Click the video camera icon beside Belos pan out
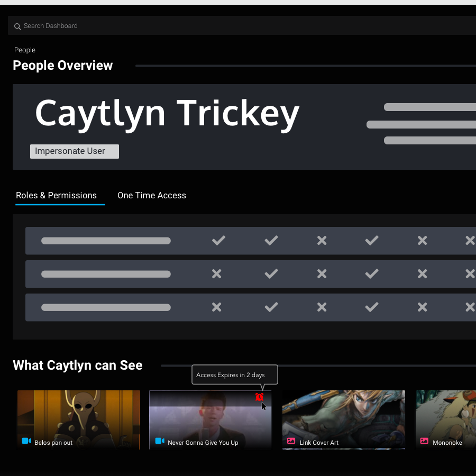This screenshot has height=476, width=476. click(x=26, y=441)
